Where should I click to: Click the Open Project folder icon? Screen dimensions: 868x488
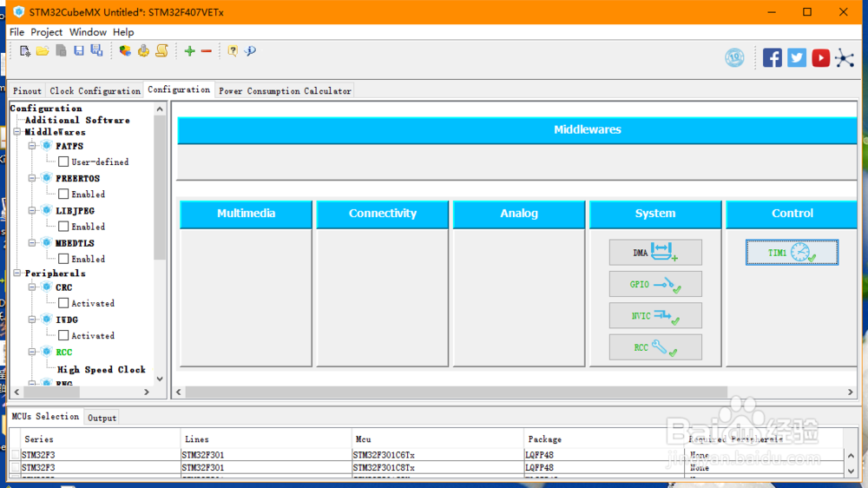click(43, 51)
